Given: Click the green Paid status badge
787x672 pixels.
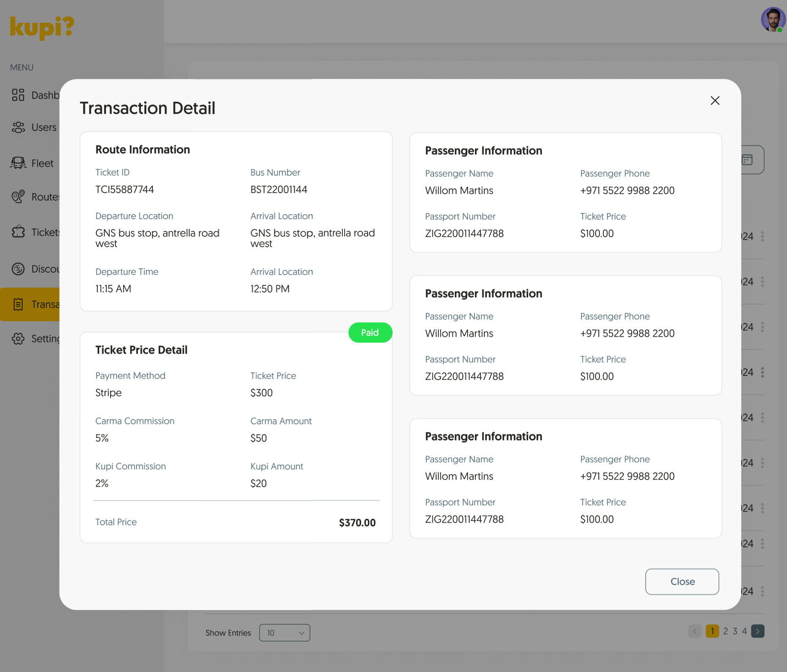Looking at the screenshot, I should pos(370,332).
